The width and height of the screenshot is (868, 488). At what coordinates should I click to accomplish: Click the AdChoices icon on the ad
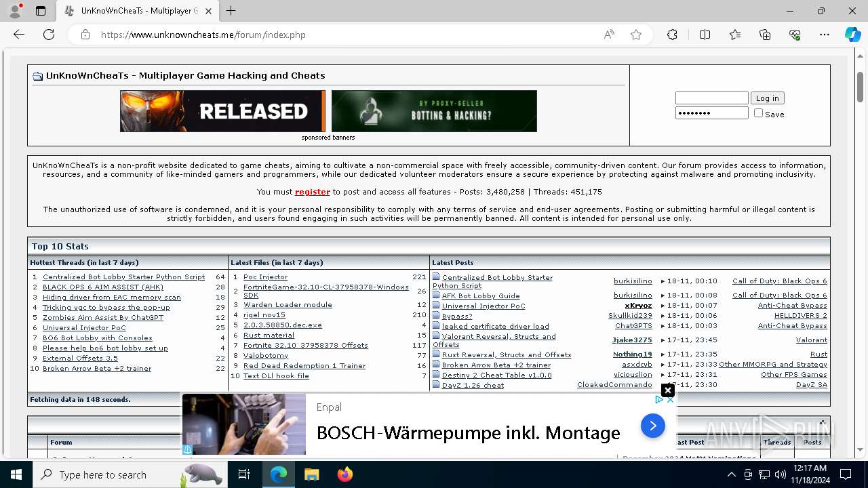[658, 400]
